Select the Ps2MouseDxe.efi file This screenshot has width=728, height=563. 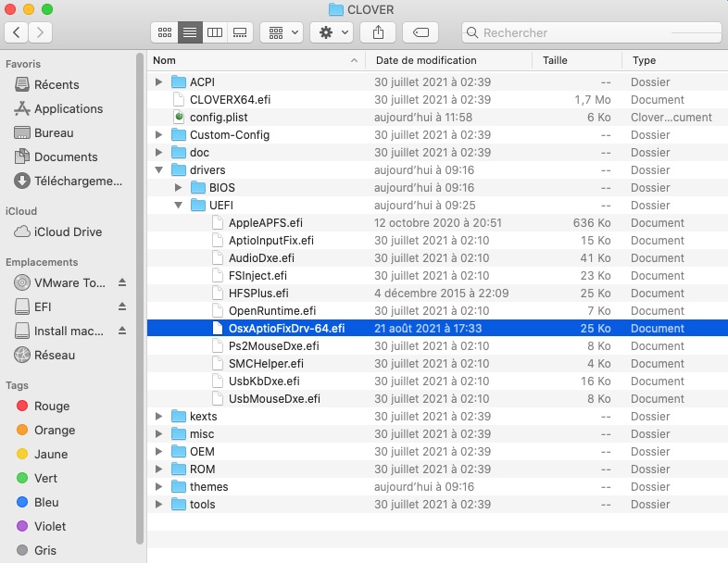coord(437,346)
